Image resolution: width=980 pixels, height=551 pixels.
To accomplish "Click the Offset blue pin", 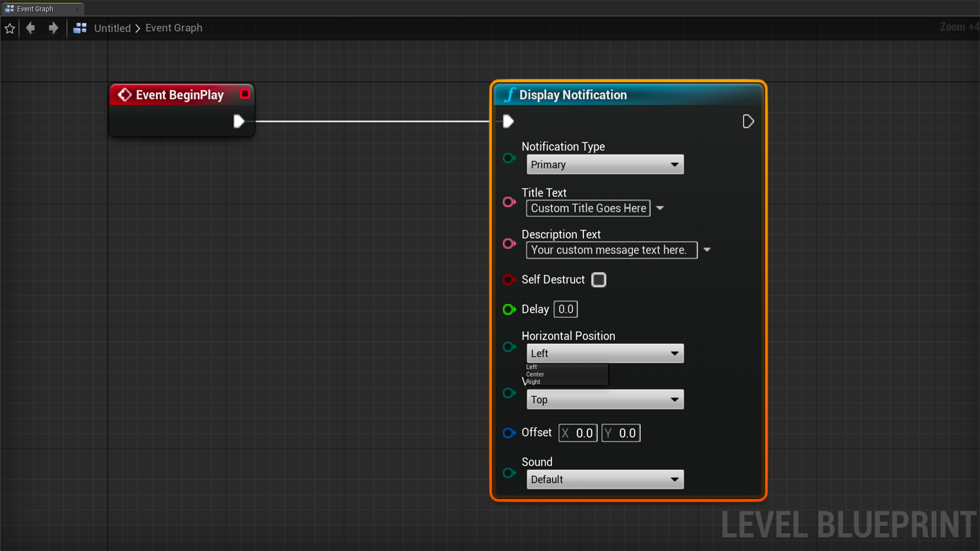I will point(509,433).
